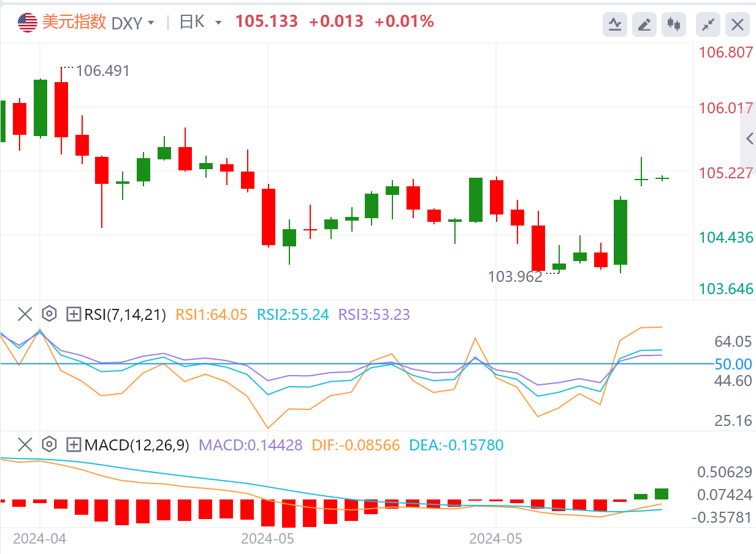Viewport: 756px width, 554px height.
Task: Remove the MACD indicator panel
Action: point(25,444)
